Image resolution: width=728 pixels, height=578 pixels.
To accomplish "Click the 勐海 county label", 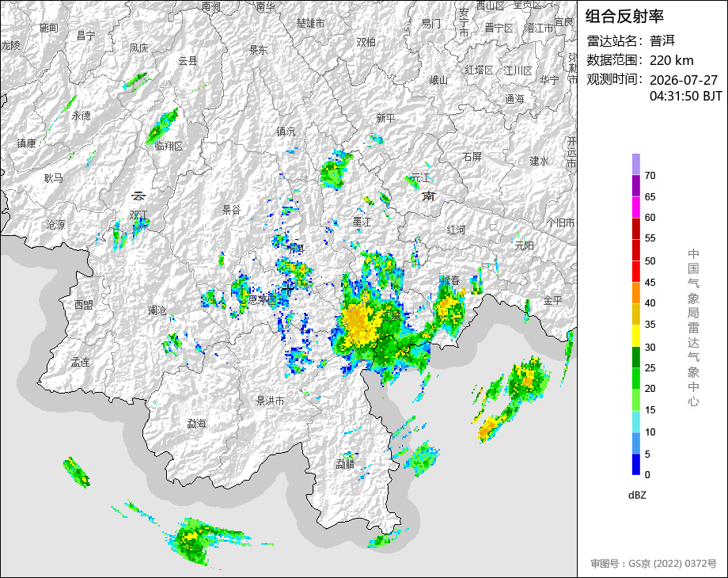I will coord(196,424).
